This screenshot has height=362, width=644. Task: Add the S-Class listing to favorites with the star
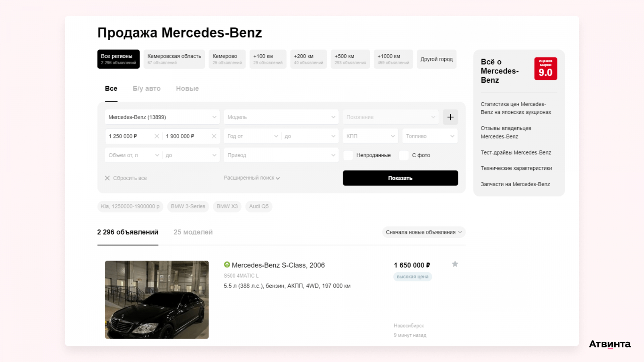455,264
